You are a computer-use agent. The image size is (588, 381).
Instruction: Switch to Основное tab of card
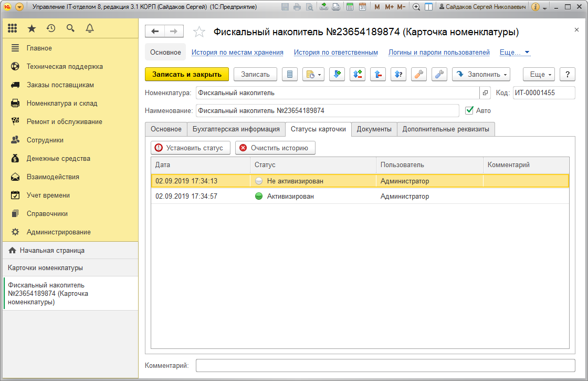click(166, 129)
